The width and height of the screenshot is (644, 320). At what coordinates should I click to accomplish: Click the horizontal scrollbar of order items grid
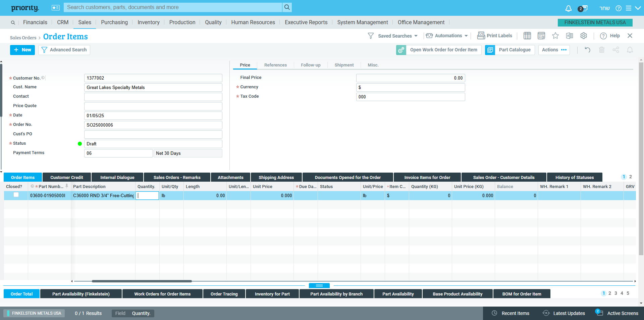pos(142,281)
